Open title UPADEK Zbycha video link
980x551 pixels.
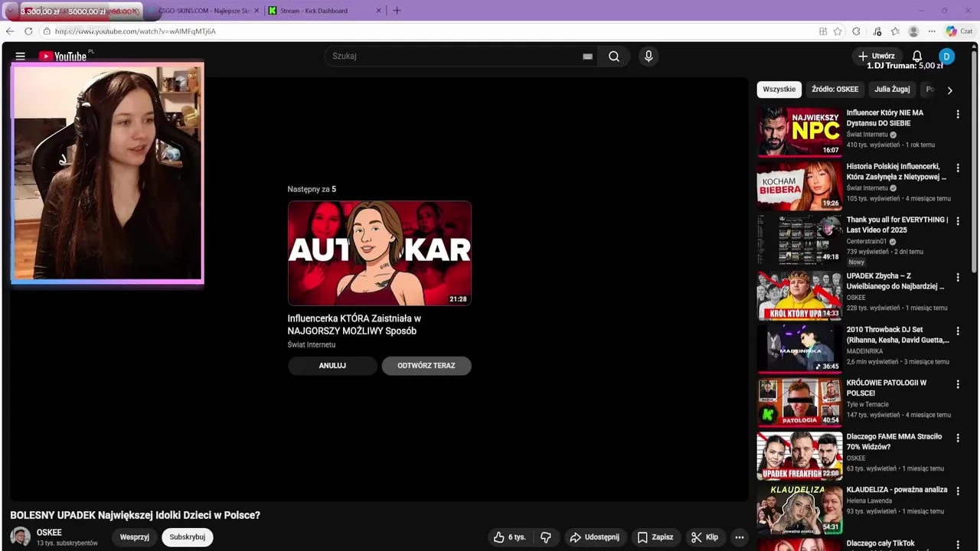(895, 281)
